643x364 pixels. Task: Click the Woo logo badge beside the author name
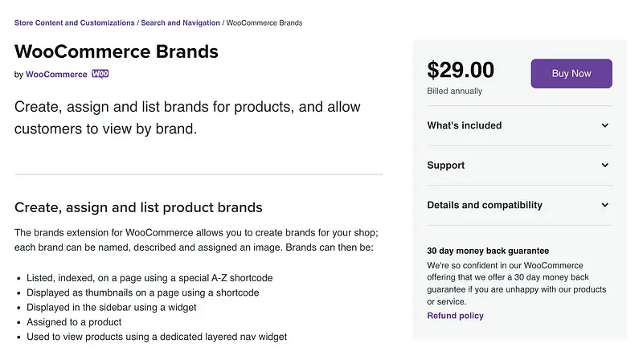[x=100, y=74]
